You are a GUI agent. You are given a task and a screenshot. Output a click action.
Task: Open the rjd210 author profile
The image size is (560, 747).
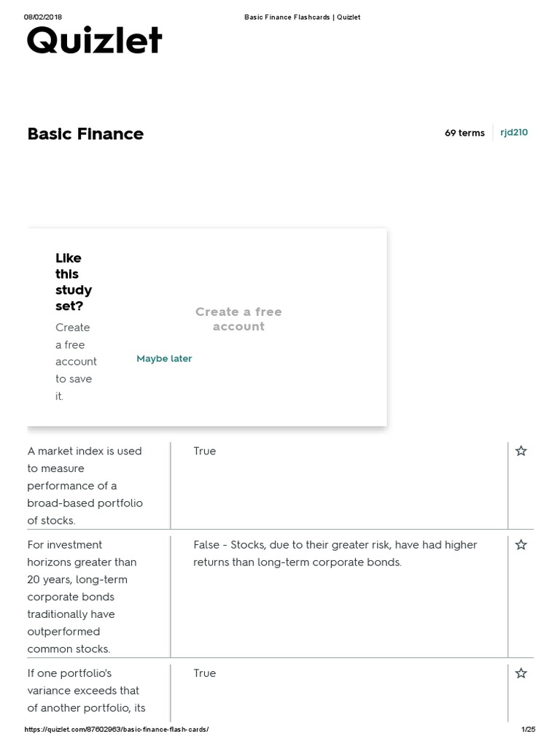514,133
